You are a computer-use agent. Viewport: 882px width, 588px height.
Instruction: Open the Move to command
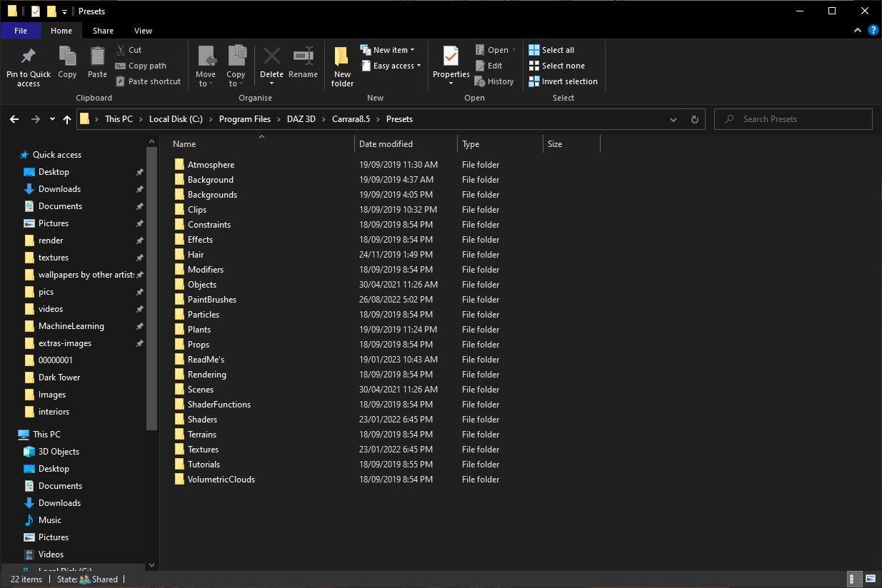coord(206,67)
